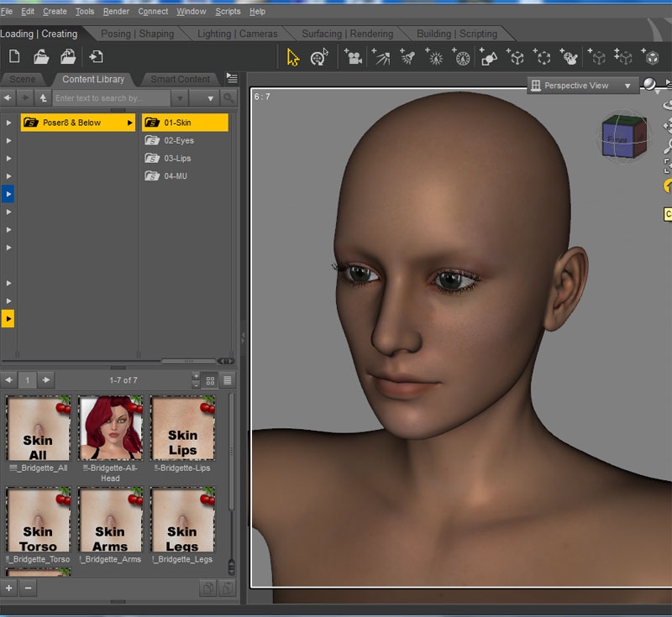Open the search options dropdown arrow

click(x=209, y=98)
